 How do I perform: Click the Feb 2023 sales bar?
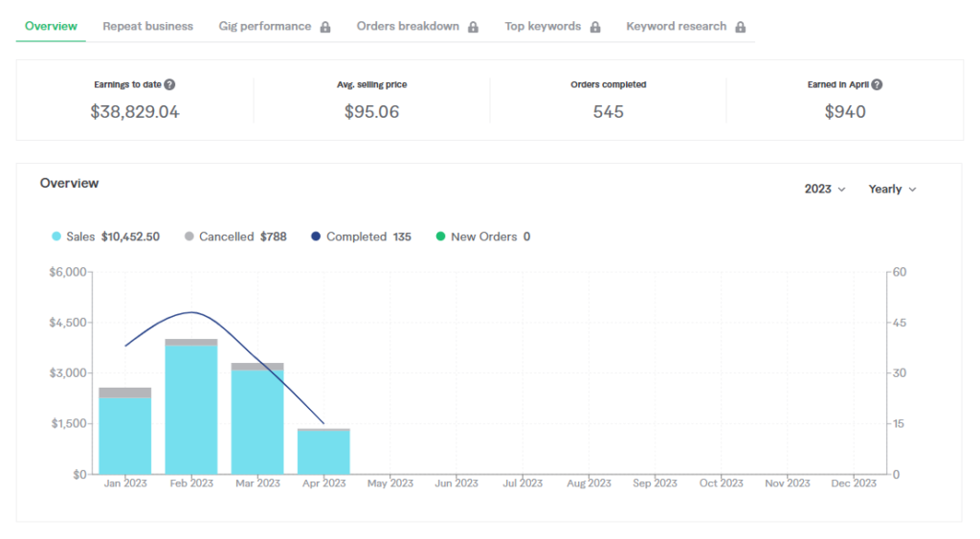(x=191, y=410)
